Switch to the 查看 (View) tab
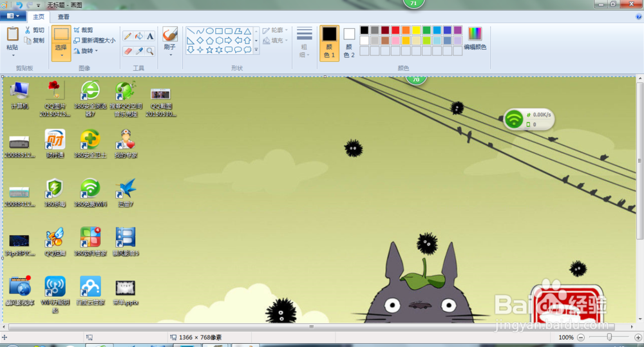 point(63,17)
